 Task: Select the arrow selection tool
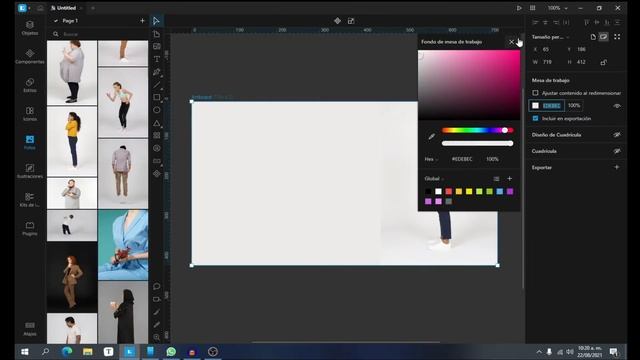click(x=156, y=21)
